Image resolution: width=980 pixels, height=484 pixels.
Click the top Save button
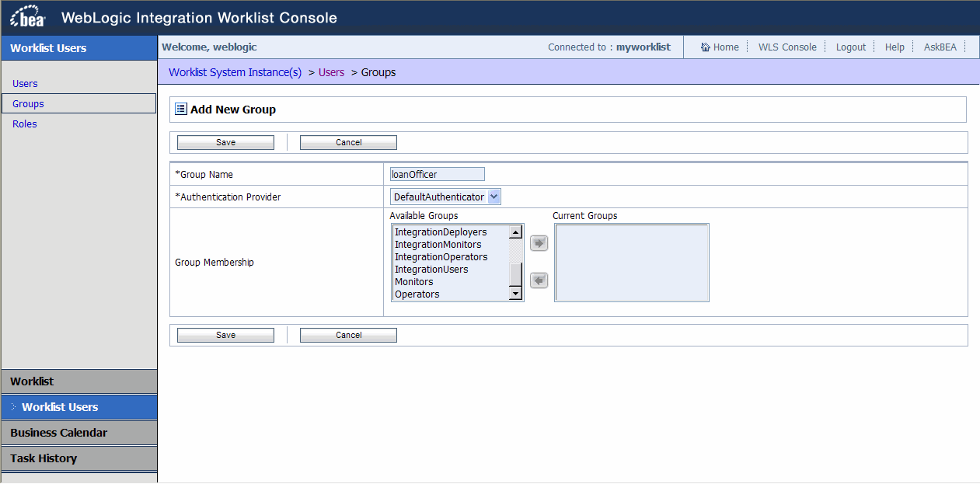click(225, 142)
